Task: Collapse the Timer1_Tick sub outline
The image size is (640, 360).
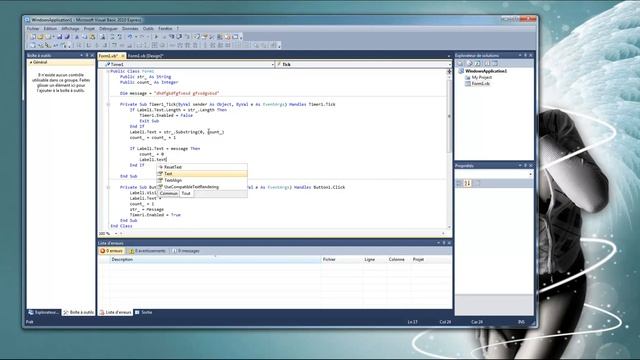Action: 108,104
